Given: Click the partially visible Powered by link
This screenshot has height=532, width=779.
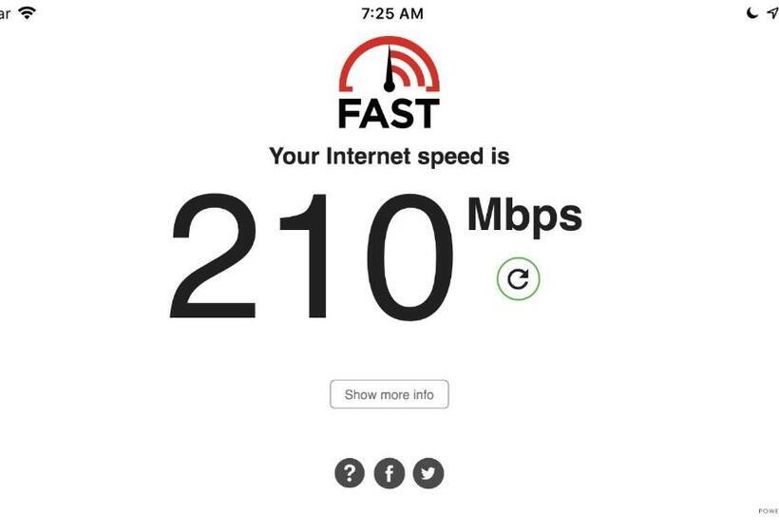Looking at the screenshot, I should pos(769,511).
